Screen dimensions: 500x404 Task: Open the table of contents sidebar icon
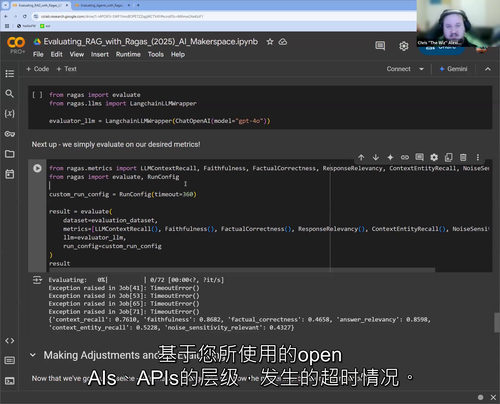[10, 73]
